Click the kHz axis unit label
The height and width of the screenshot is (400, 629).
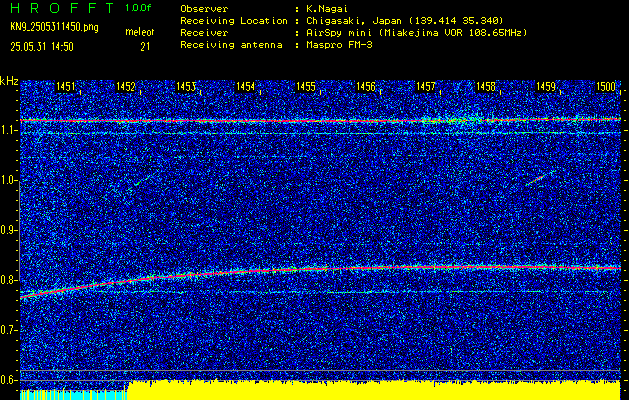point(9,81)
